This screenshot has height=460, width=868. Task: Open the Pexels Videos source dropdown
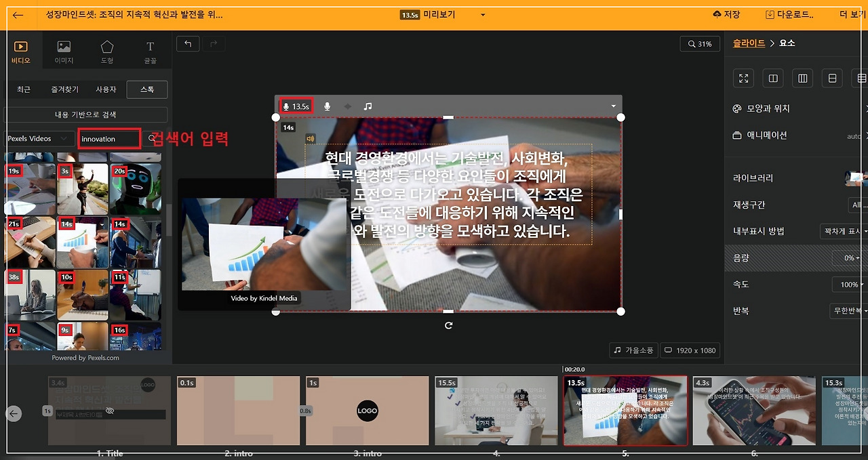pyautogui.click(x=39, y=138)
